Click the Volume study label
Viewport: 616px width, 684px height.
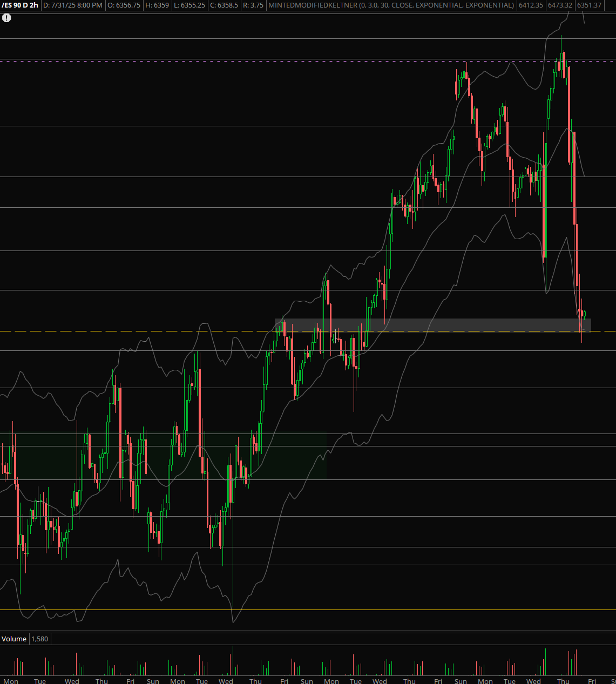tap(14, 639)
